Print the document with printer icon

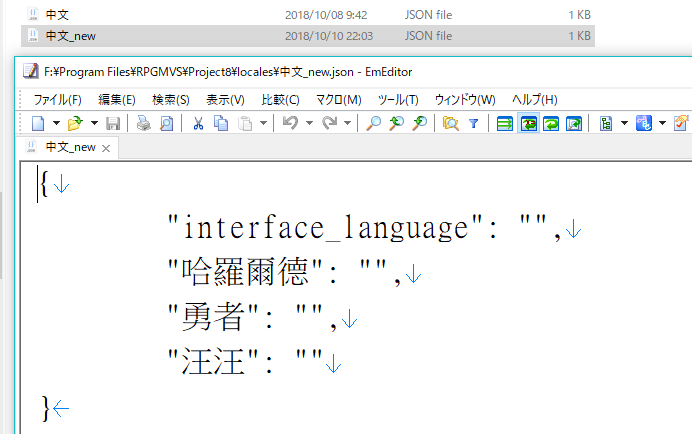(x=143, y=124)
